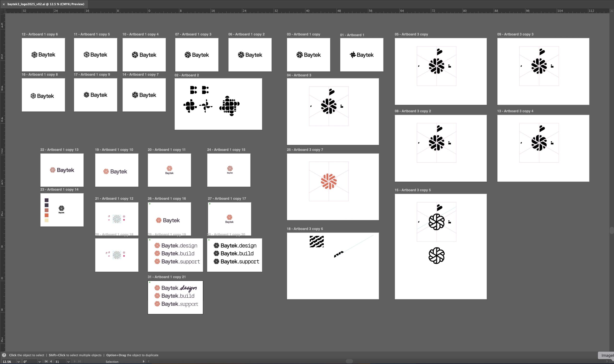Click the '01 - Artboard 1' label
The image size is (614, 364).
352,35
